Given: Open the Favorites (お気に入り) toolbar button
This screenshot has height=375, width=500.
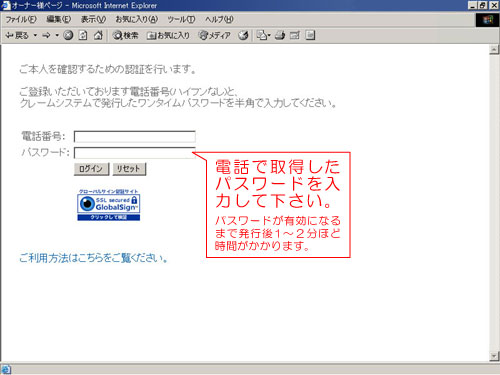Looking at the screenshot, I should coord(168,35).
